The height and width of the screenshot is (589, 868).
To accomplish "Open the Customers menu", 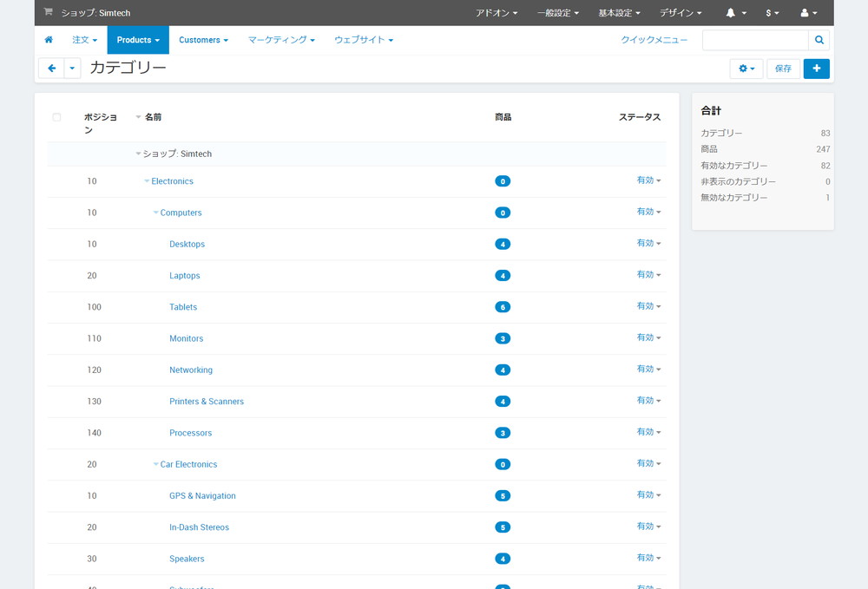I will pyautogui.click(x=203, y=40).
